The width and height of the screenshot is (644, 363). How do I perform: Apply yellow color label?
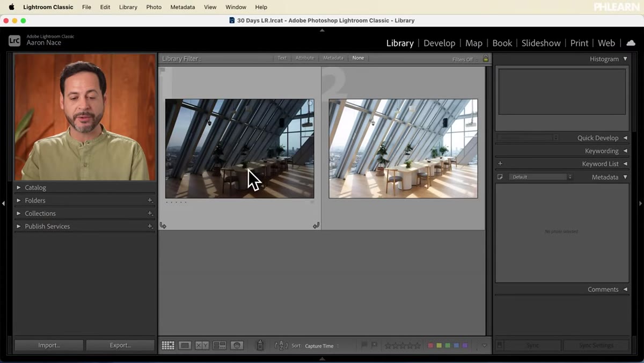[439, 346]
